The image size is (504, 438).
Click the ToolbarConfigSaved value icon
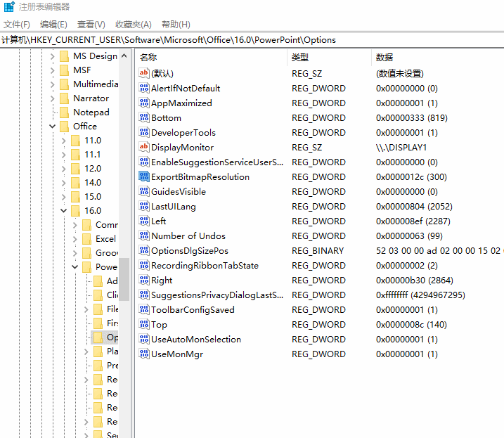tap(144, 309)
